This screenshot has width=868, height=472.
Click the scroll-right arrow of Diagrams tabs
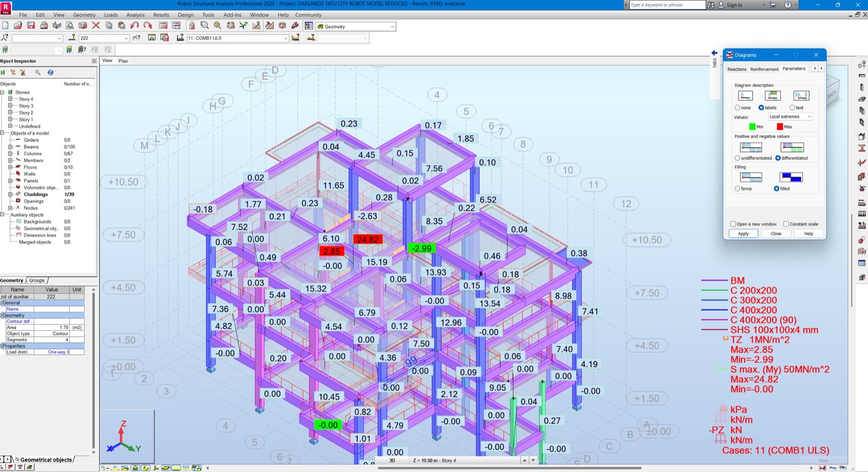point(821,69)
